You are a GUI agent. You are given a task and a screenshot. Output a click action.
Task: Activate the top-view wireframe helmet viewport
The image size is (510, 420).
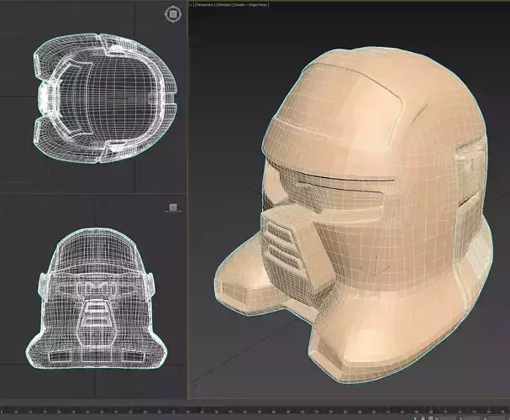click(93, 97)
